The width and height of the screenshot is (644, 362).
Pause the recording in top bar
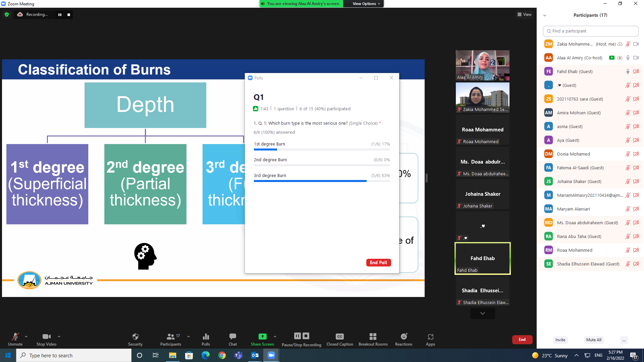[x=60, y=14]
